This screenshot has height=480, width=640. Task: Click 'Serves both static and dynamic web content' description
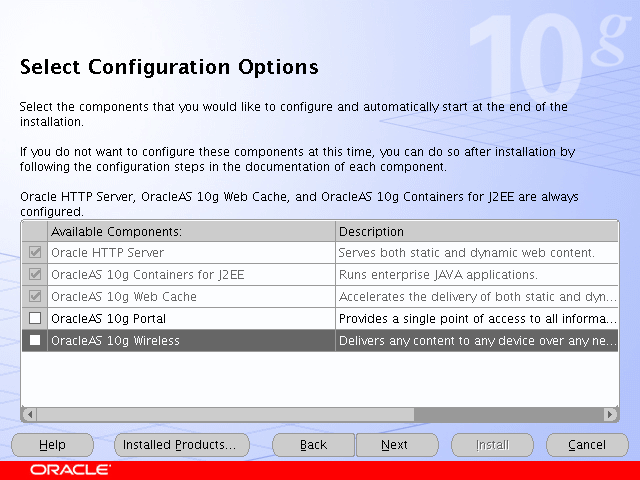coord(466,253)
